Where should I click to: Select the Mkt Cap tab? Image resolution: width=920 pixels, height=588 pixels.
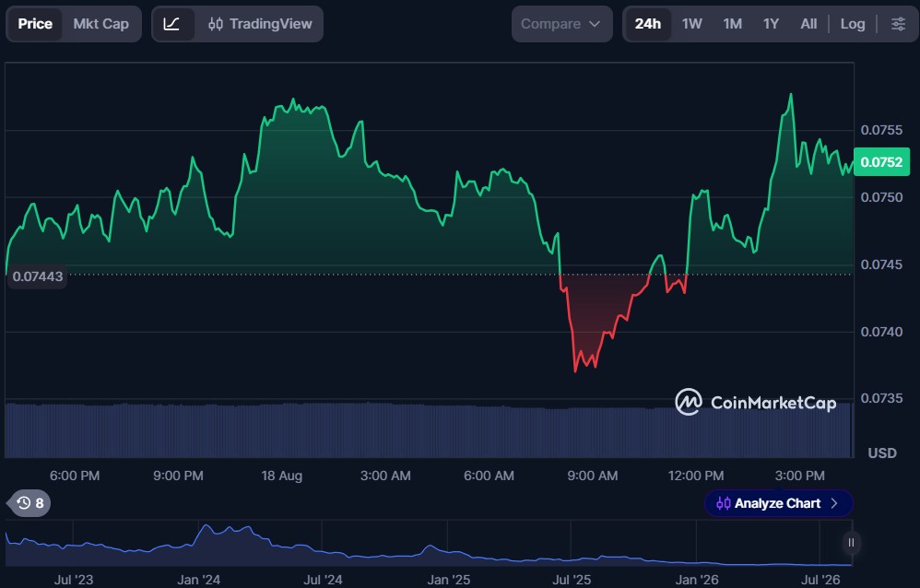tap(100, 24)
